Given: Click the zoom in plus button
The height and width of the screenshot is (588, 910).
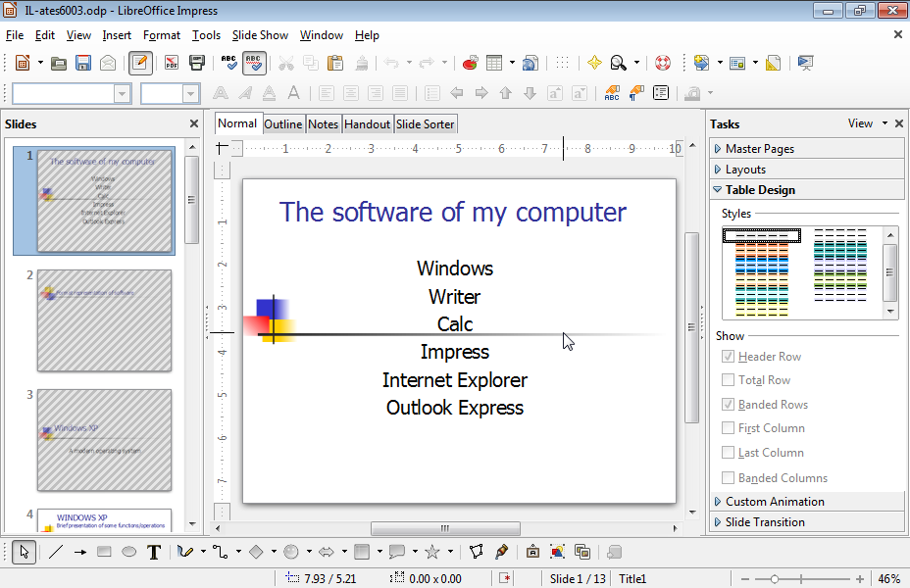Looking at the screenshot, I should click(860, 579).
